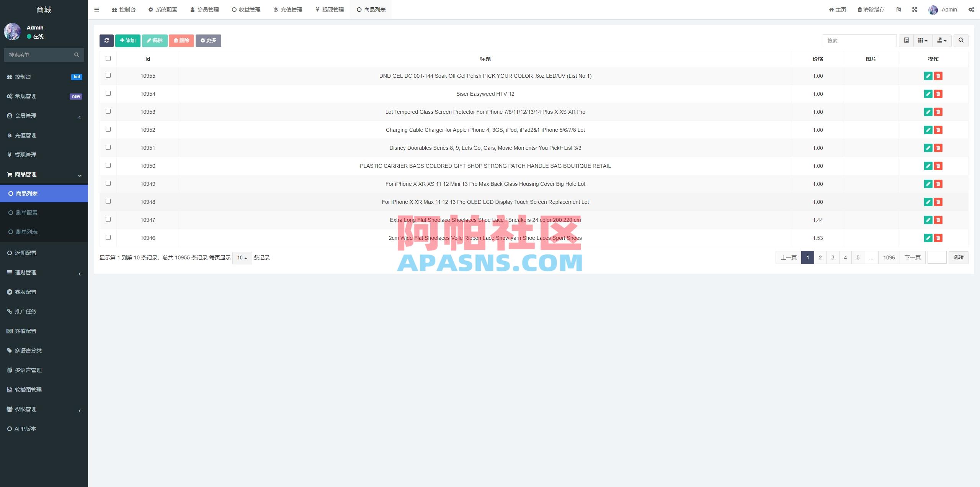Open 会员管理 in the top navigation
The height and width of the screenshot is (487, 980).
(204, 9)
